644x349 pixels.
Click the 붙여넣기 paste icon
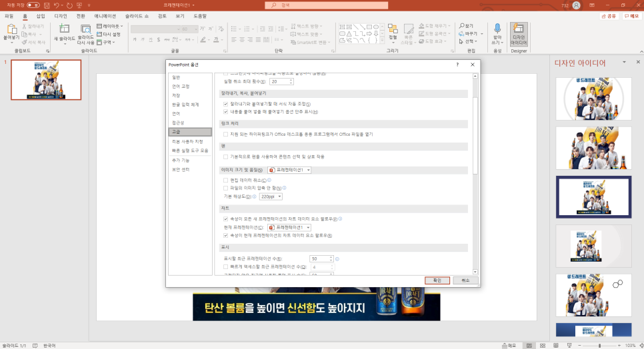(11, 30)
